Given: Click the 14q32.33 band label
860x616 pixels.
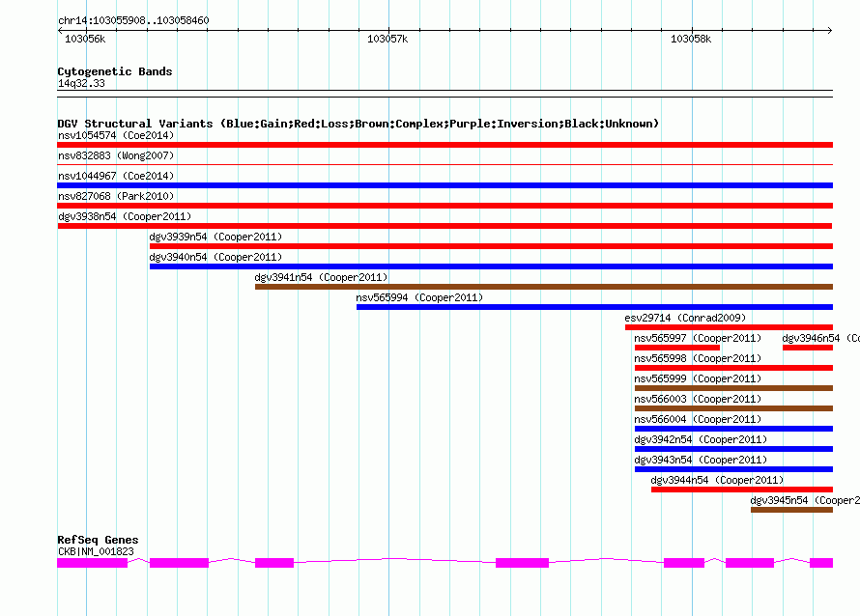Looking at the screenshot, I should [81, 83].
